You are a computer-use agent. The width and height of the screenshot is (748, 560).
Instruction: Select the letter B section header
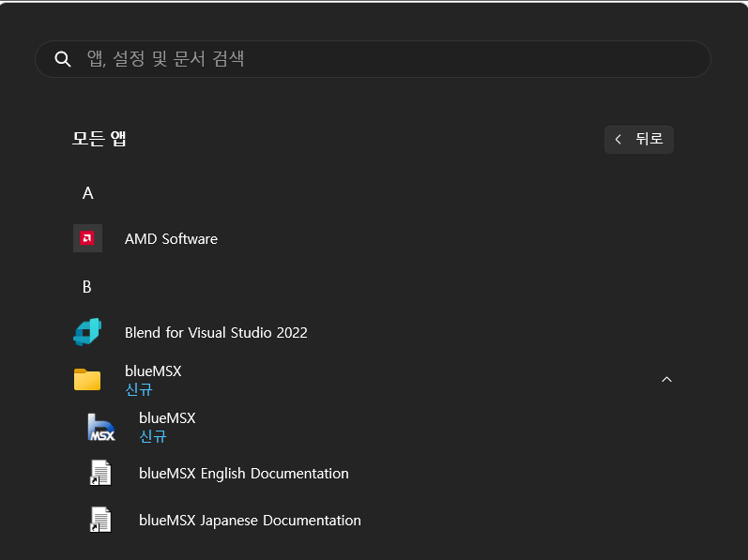click(x=87, y=287)
